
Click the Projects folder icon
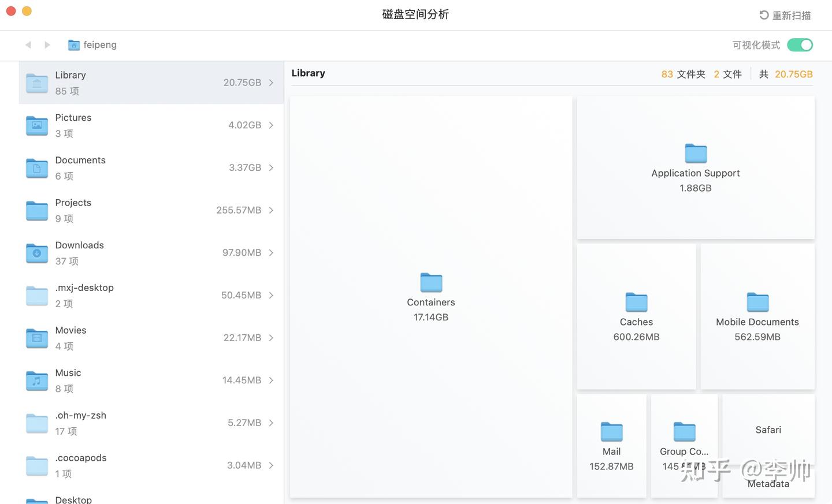[x=37, y=211]
